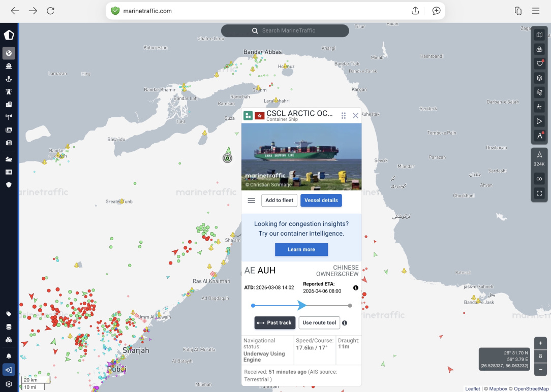Zoom out the map with minus button
Screen dimensions: 551x392
540,370
